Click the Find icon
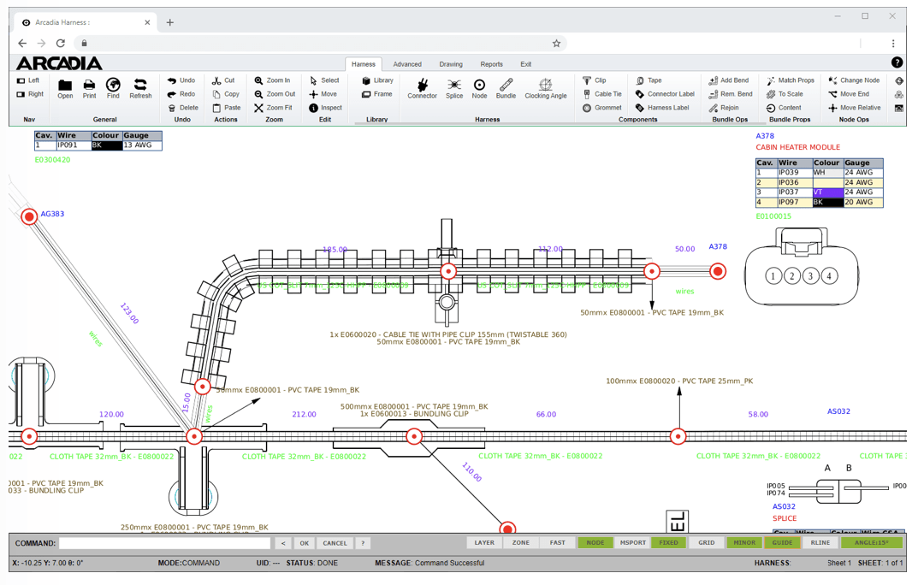The height and width of the screenshot is (585, 924). click(x=113, y=87)
